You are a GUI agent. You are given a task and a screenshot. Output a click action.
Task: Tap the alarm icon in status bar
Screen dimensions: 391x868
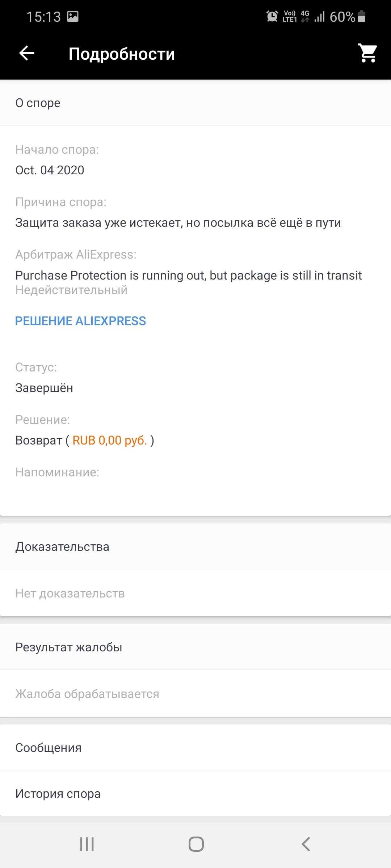pyautogui.click(x=272, y=17)
